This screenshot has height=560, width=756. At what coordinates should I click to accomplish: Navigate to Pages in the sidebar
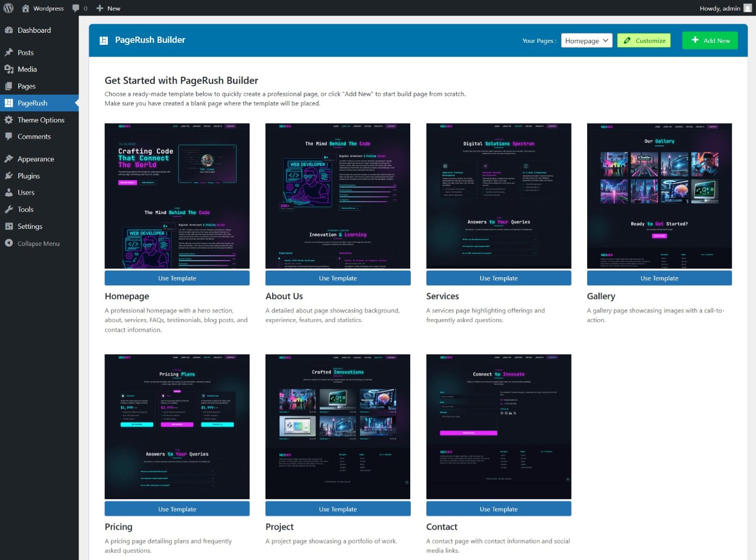click(39, 86)
